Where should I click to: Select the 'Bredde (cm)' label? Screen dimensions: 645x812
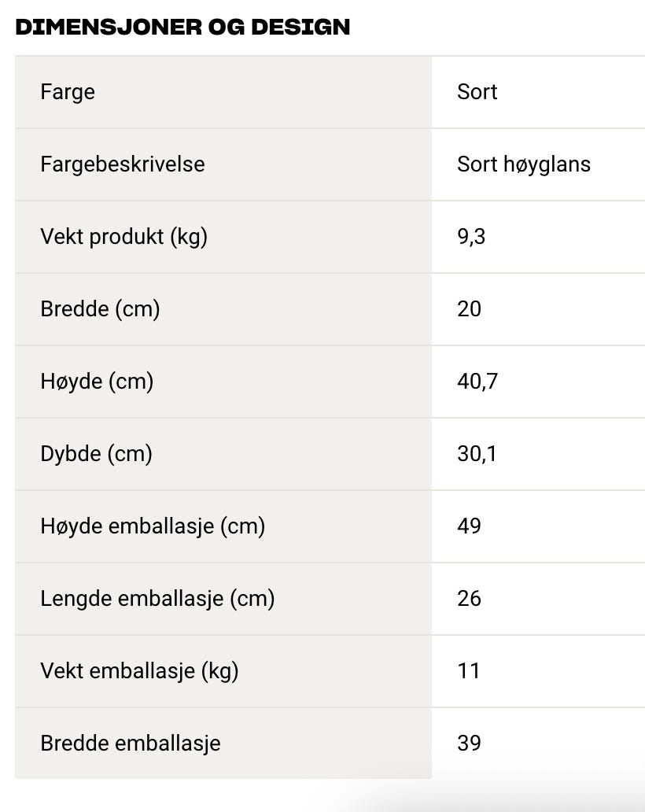pyautogui.click(x=100, y=309)
